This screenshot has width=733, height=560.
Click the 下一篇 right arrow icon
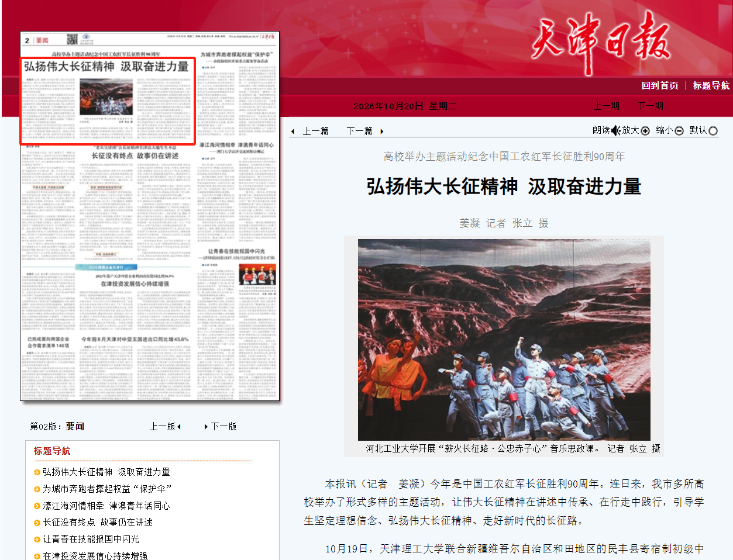pyautogui.click(x=382, y=132)
